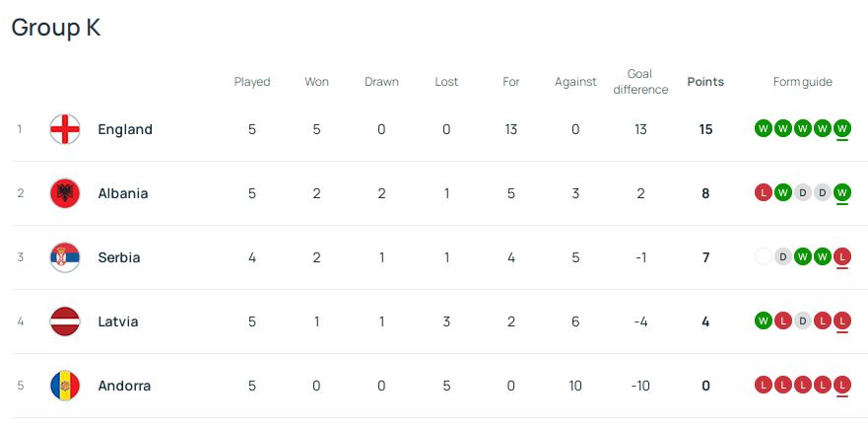This screenshot has width=868, height=427.
Task: Click the Group K heading
Action: [56, 28]
